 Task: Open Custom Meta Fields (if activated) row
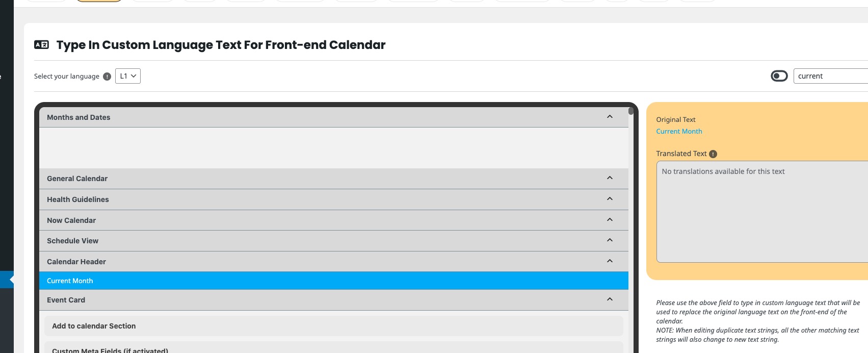(x=334, y=348)
